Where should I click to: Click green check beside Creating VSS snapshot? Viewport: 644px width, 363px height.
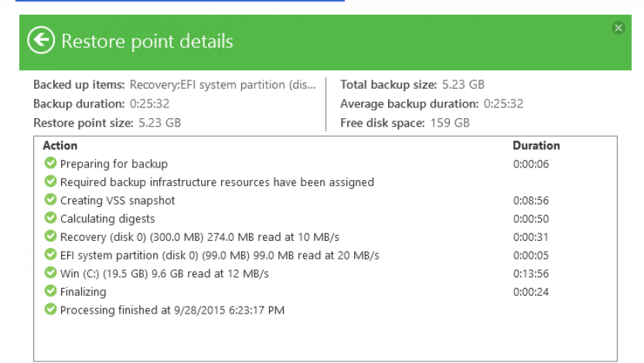click(x=50, y=200)
